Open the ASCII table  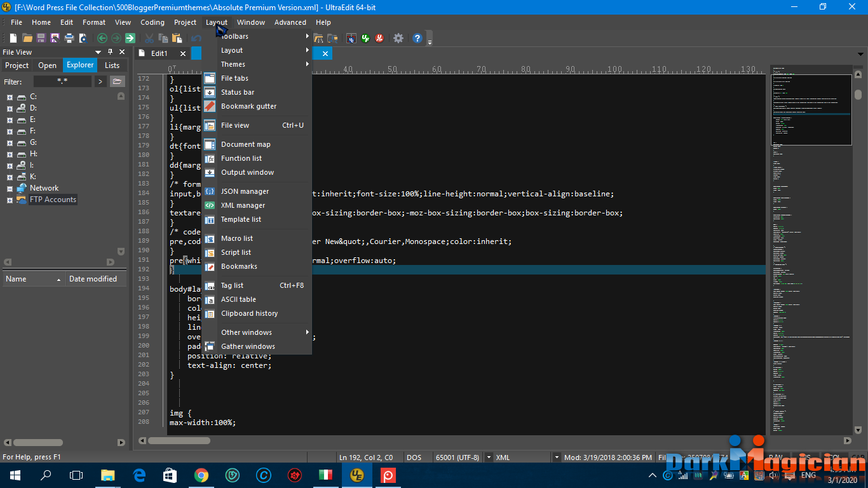(x=257, y=299)
